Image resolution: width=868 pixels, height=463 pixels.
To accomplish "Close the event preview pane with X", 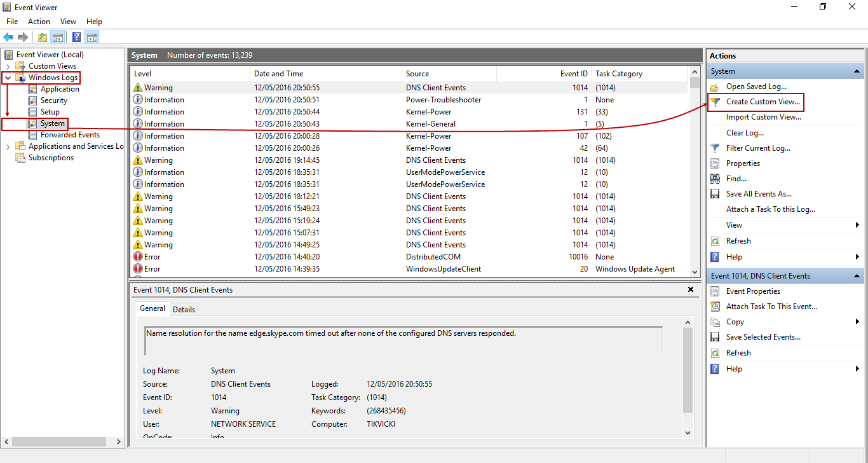I will [691, 289].
